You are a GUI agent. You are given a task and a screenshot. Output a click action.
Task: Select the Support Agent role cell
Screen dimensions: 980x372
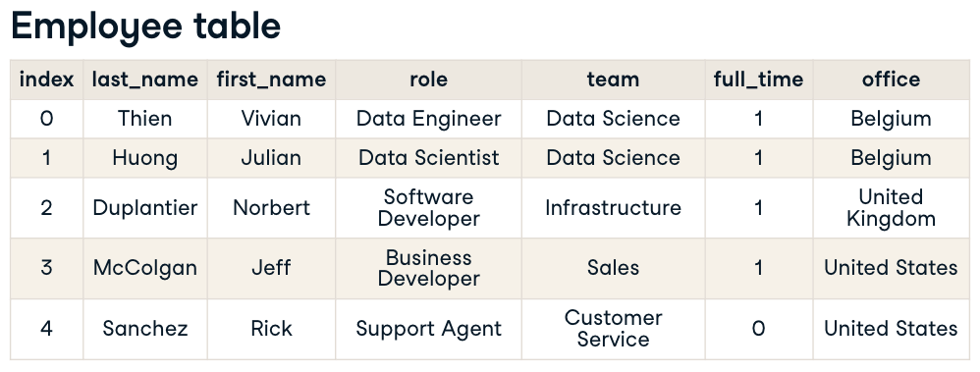point(429,328)
